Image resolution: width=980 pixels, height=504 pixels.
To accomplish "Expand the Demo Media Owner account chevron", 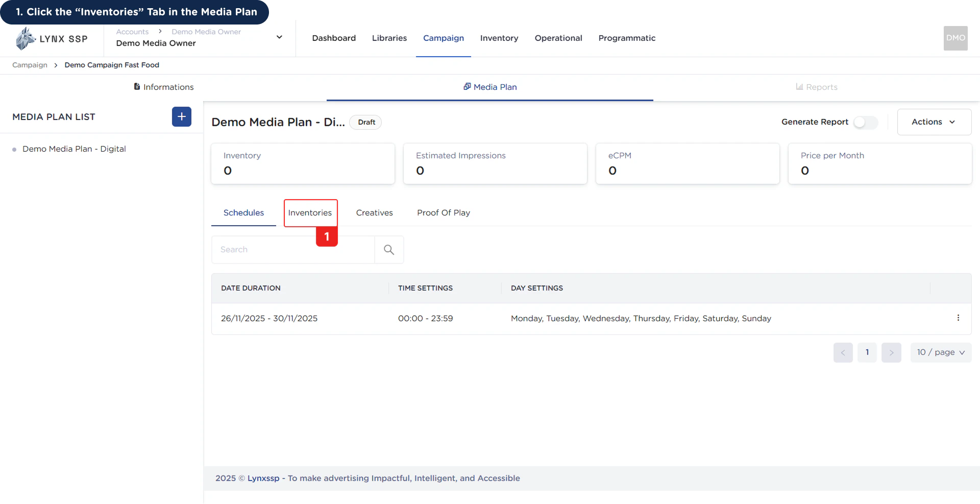I will 279,37.
